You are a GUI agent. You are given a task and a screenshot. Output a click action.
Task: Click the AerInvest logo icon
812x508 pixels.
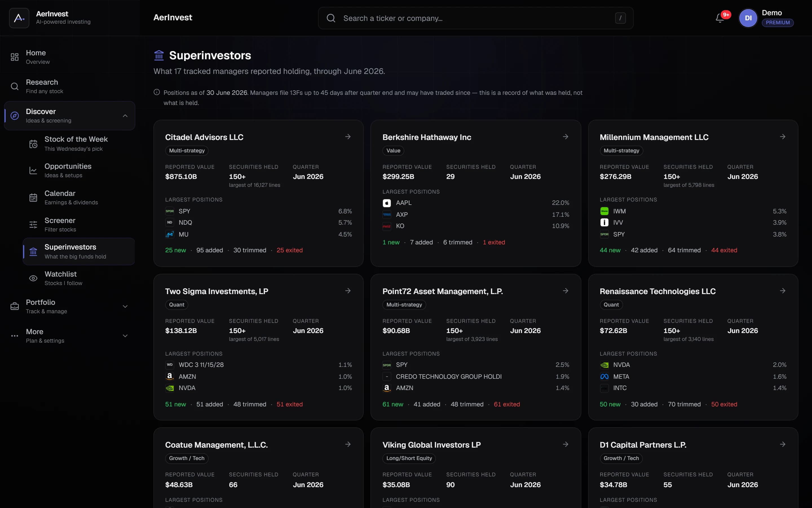(19, 18)
